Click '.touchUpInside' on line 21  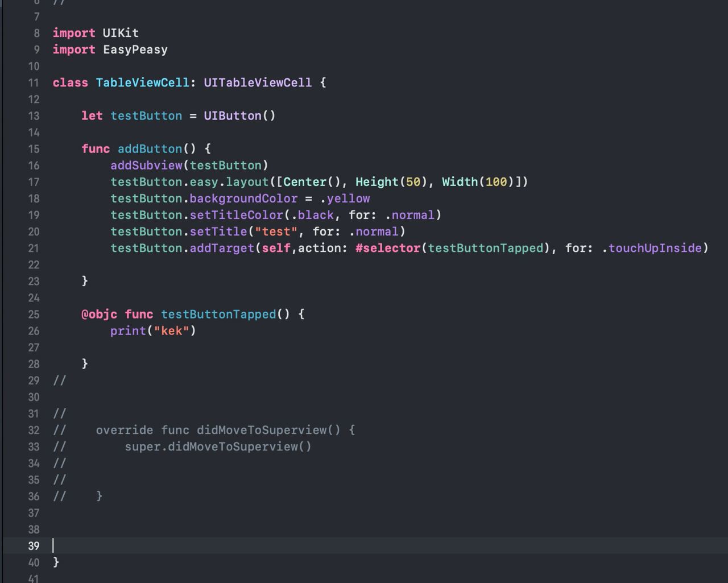[652, 247]
